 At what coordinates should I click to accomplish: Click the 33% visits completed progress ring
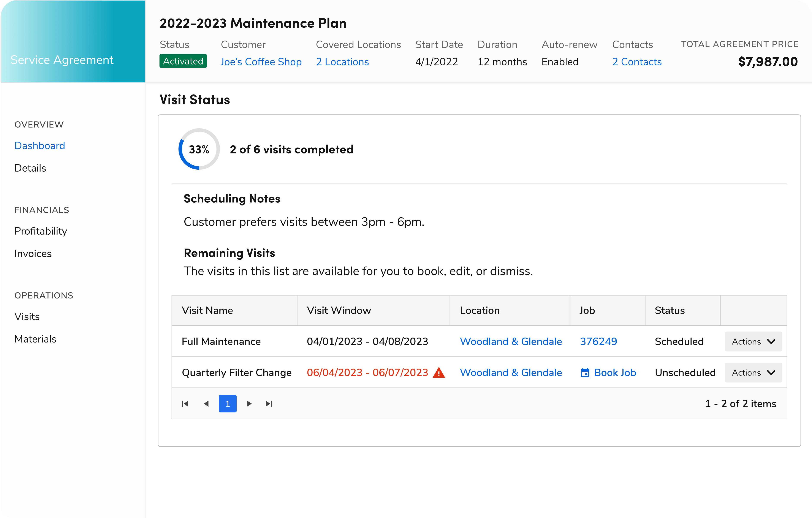pos(199,149)
